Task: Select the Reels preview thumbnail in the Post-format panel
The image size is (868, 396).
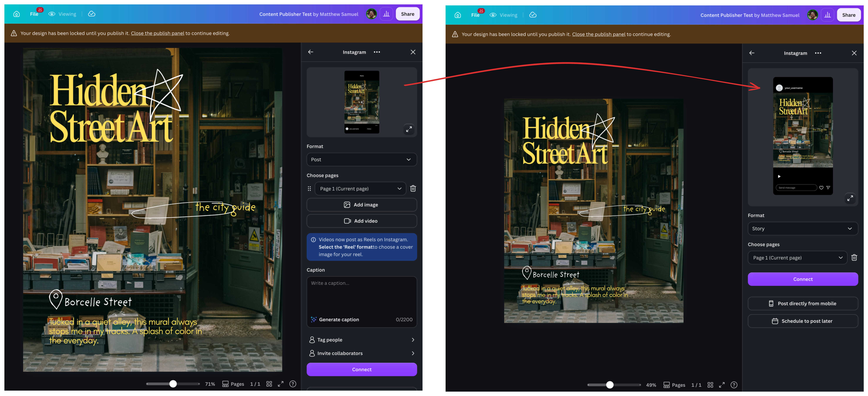Action: [x=362, y=102]
